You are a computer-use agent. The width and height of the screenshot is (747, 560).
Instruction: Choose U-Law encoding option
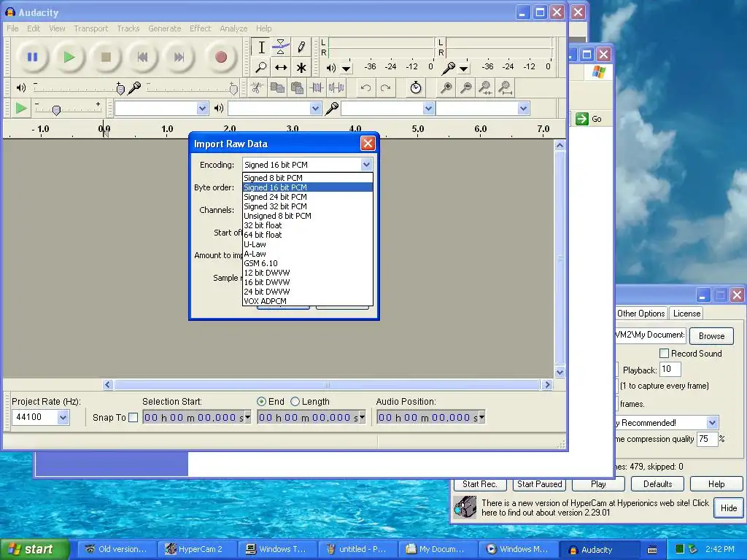(x=308, y=244)
